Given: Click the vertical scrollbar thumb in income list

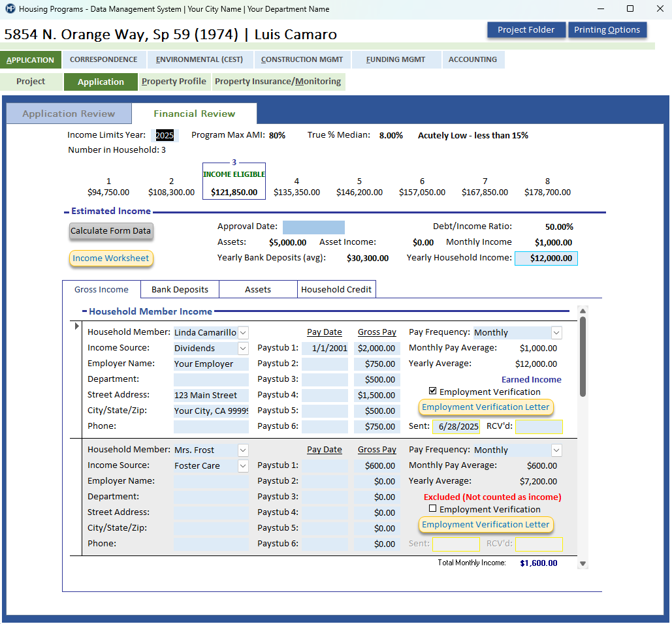Looking at the screenshot, I should click(x=583, y=356).
